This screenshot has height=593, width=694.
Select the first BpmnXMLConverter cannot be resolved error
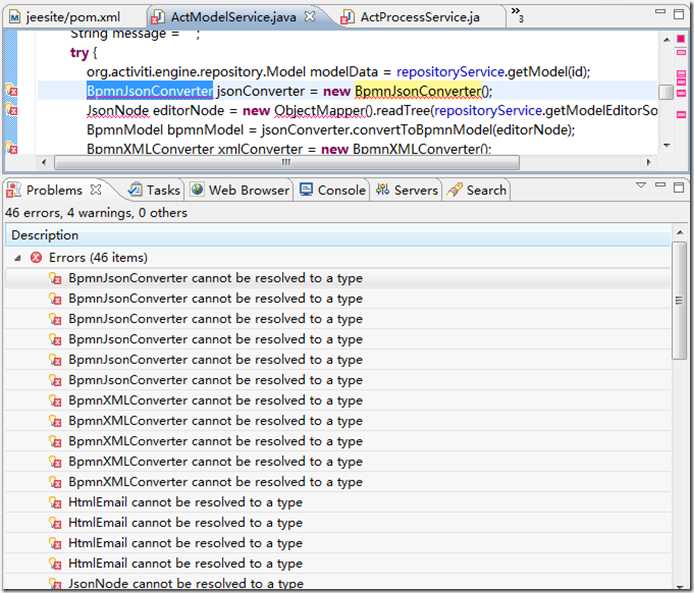click(x=338, y=400)
